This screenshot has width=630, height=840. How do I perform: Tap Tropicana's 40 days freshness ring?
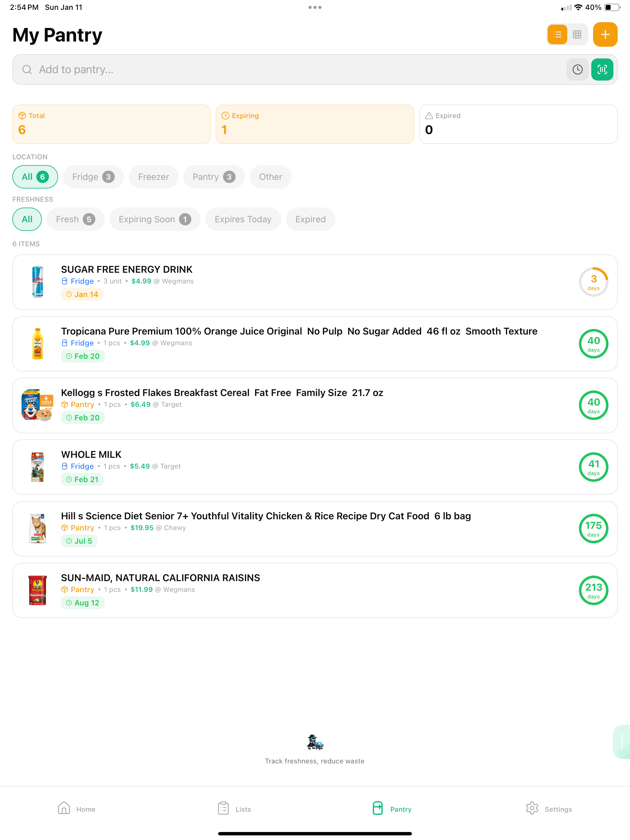[x=593, y=344]
